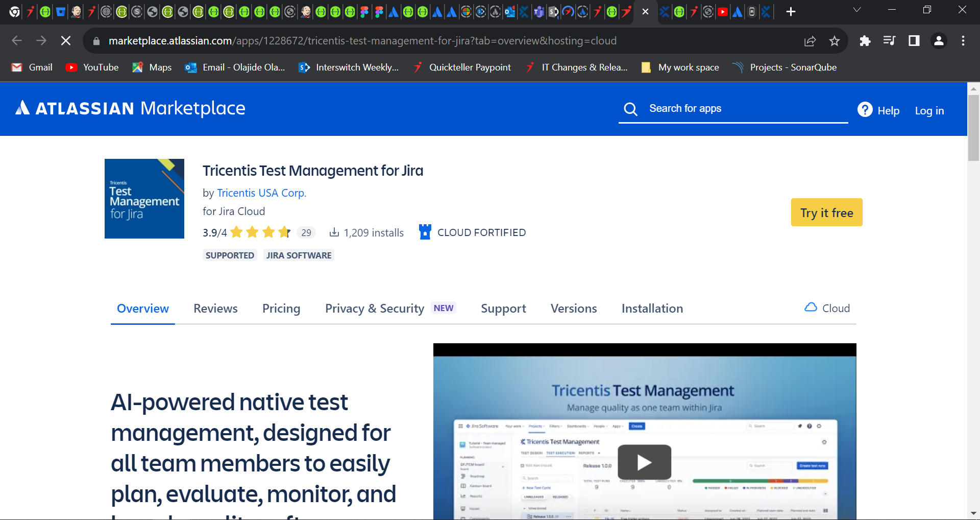The image size is (980, 520).
Task: Open the YouTube bookmark
Action: 92,67
